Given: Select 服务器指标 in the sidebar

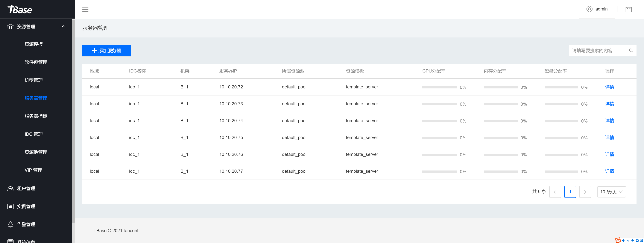Looking at the screenshot, I should (36, 116).
